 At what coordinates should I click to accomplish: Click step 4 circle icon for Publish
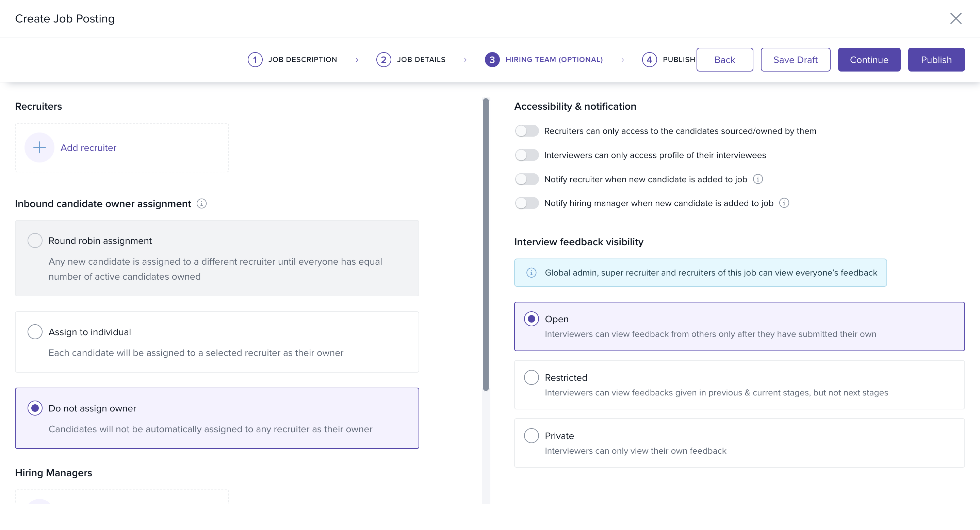649,59
